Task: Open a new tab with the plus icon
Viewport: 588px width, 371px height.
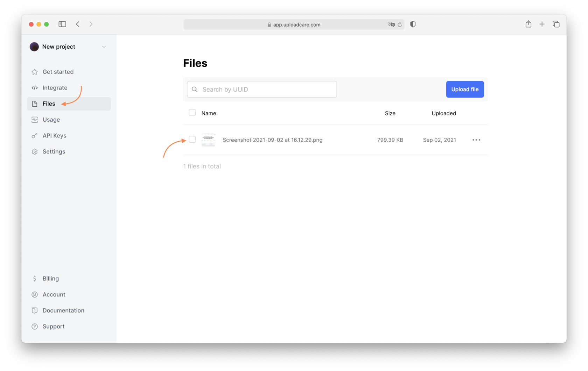Action: point(542,24)
